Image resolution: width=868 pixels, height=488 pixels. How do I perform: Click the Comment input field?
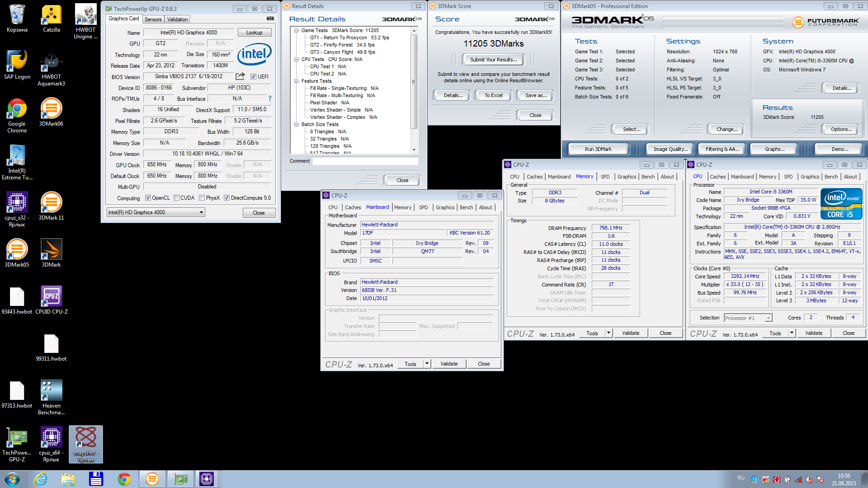point(365,161)
